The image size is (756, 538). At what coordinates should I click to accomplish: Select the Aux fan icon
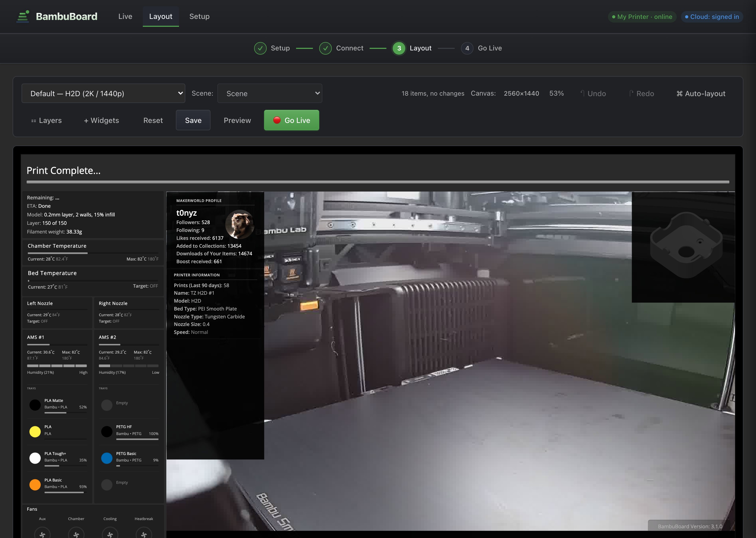pyautogui.click(x=42, y=532)
